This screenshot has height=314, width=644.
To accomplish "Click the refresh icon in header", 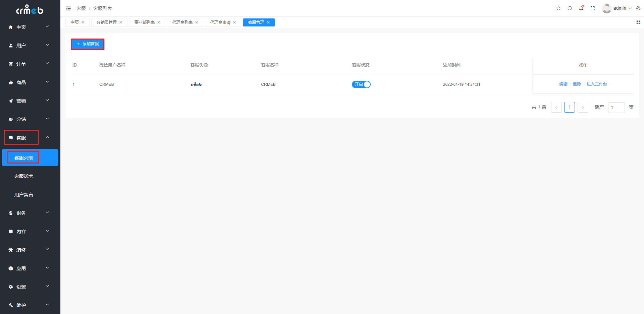I will coord(558,8).
